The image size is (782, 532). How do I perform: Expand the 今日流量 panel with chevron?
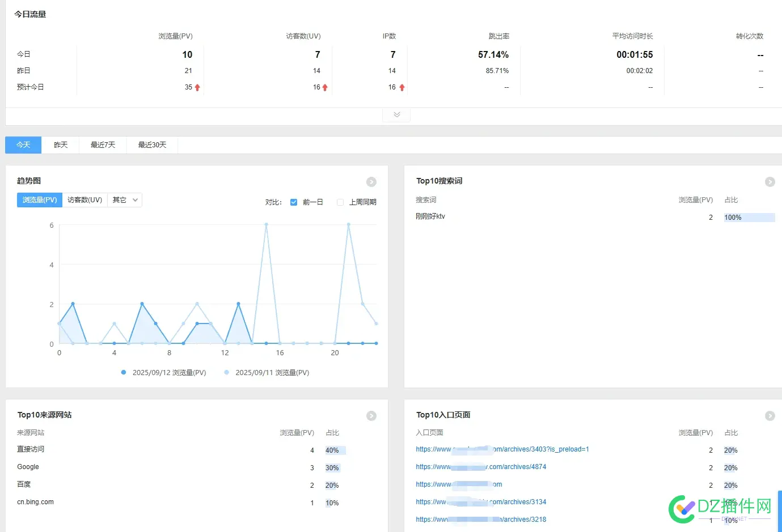(x=396, y=114)
